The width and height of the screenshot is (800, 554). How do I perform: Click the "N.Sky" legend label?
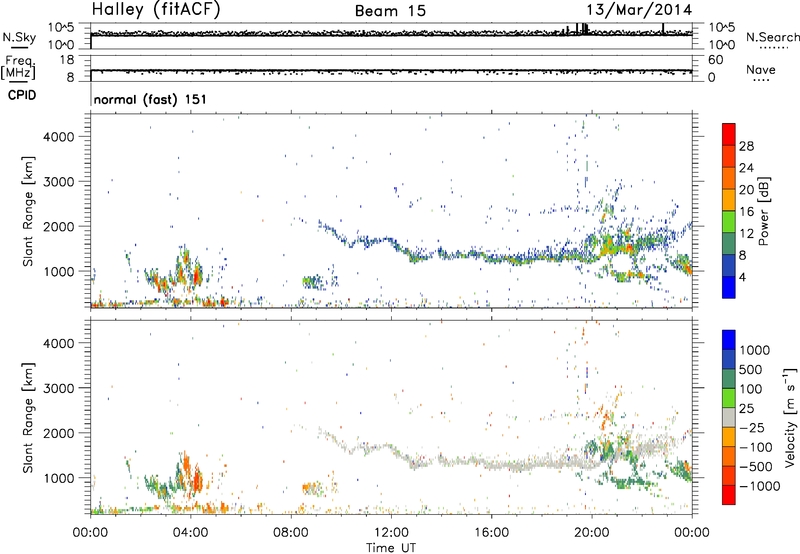click(19, 37)
